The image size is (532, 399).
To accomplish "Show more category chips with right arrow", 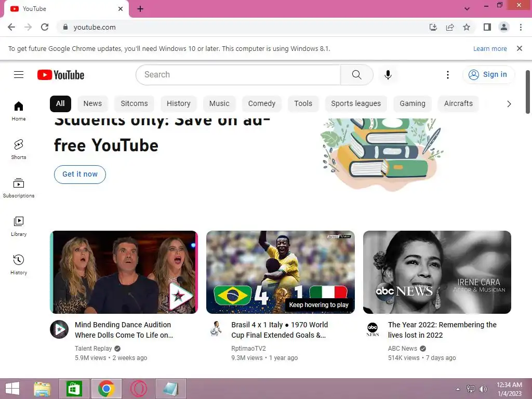I will 509,104.
